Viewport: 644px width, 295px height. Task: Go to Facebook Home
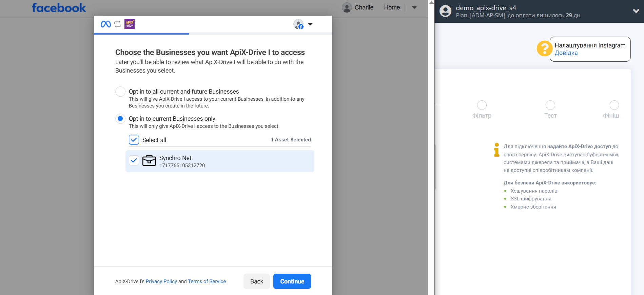pos(392,7)
